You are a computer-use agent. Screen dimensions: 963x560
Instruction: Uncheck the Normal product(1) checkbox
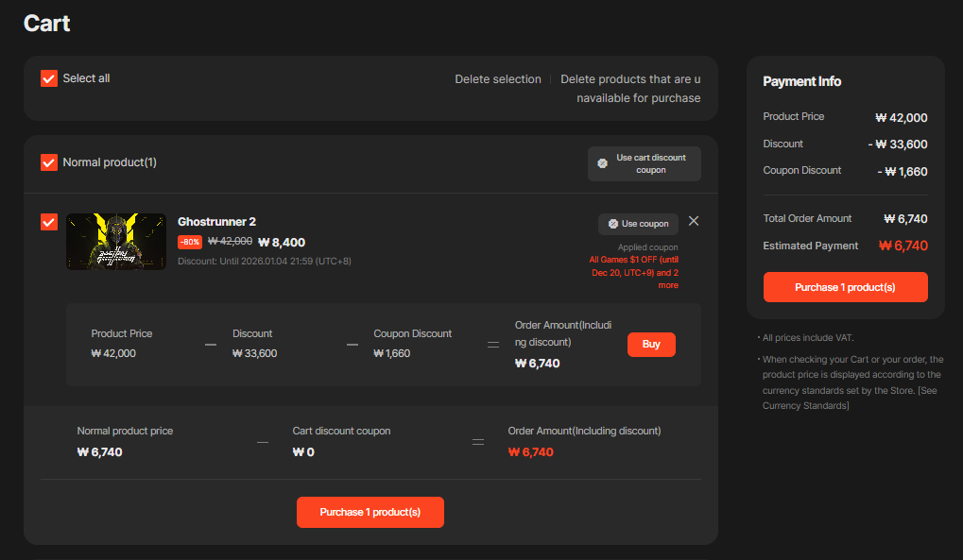click(49, 162)
